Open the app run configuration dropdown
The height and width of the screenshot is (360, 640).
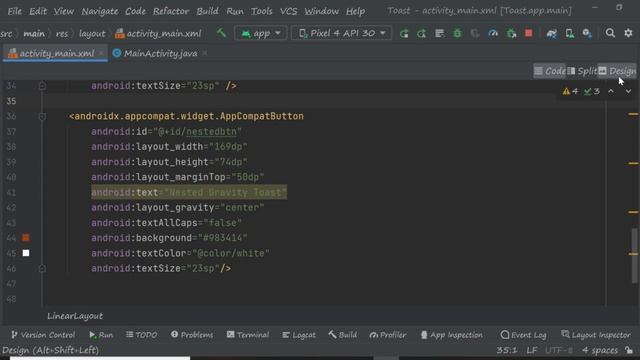click(260, 33)
